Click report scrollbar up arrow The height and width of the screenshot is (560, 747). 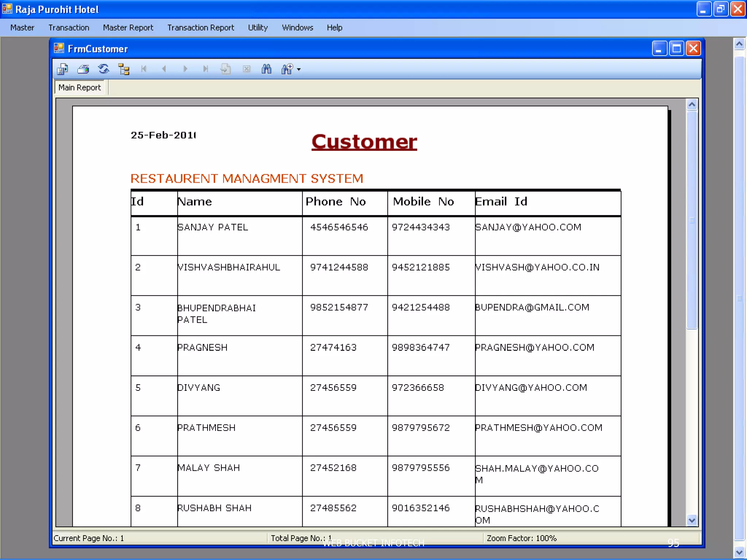pos(692,105)
